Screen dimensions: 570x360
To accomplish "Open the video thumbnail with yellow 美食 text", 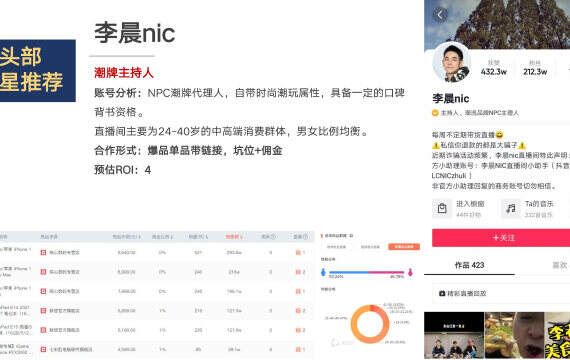I will tap(557, 335).
